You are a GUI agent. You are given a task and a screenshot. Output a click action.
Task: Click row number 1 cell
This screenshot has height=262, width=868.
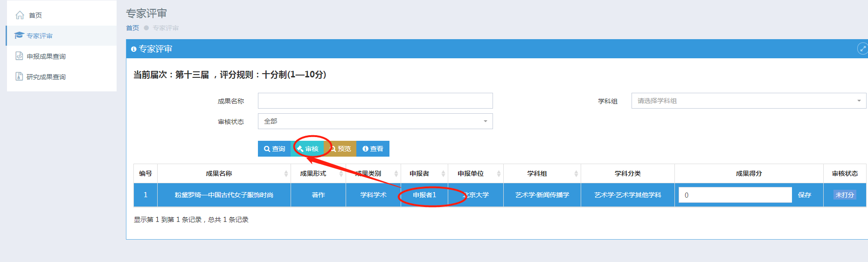(x=146, y=195)
